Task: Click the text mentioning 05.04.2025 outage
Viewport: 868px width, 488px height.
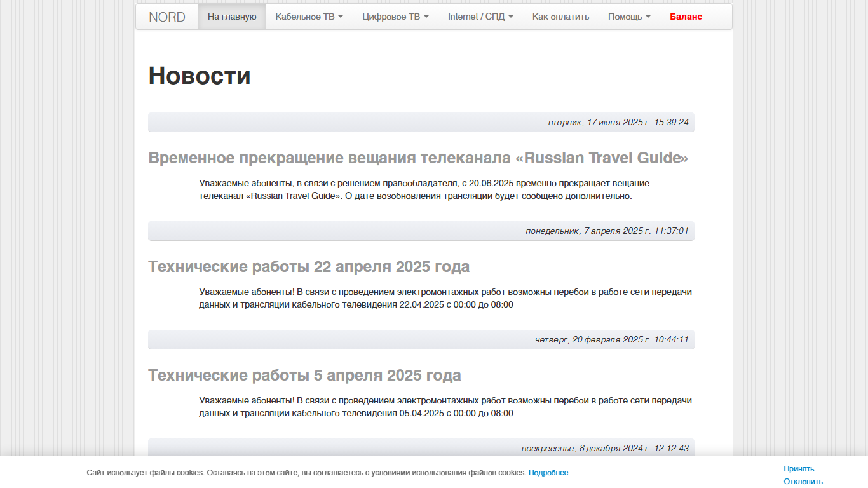Action: click(x=445, y=407)
